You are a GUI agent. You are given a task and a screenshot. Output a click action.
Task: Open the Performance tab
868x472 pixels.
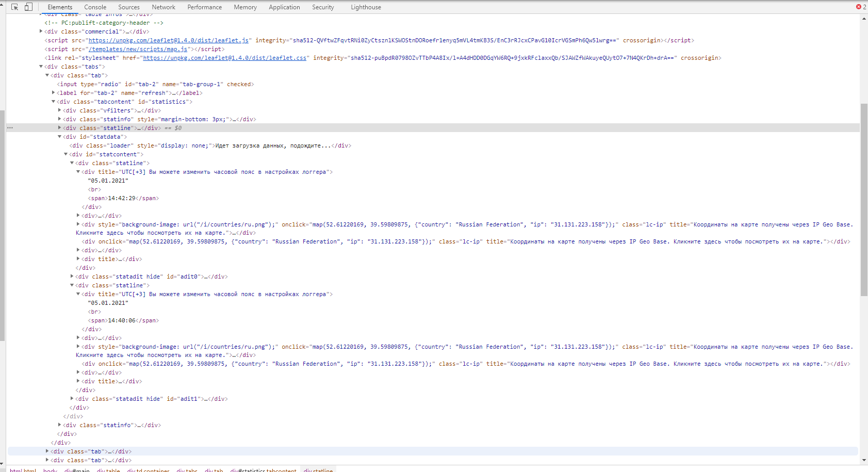[x=205, y=7]
